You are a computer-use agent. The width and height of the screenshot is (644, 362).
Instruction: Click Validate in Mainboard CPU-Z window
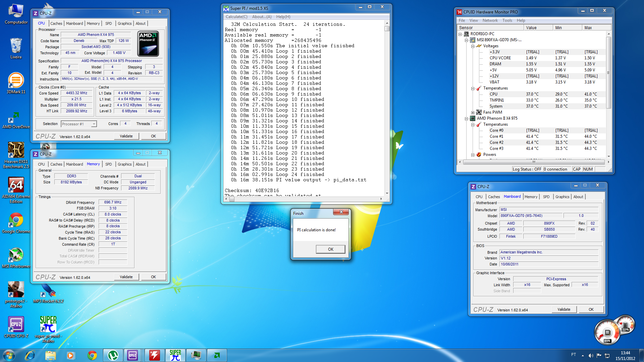[x=564, y=309]
